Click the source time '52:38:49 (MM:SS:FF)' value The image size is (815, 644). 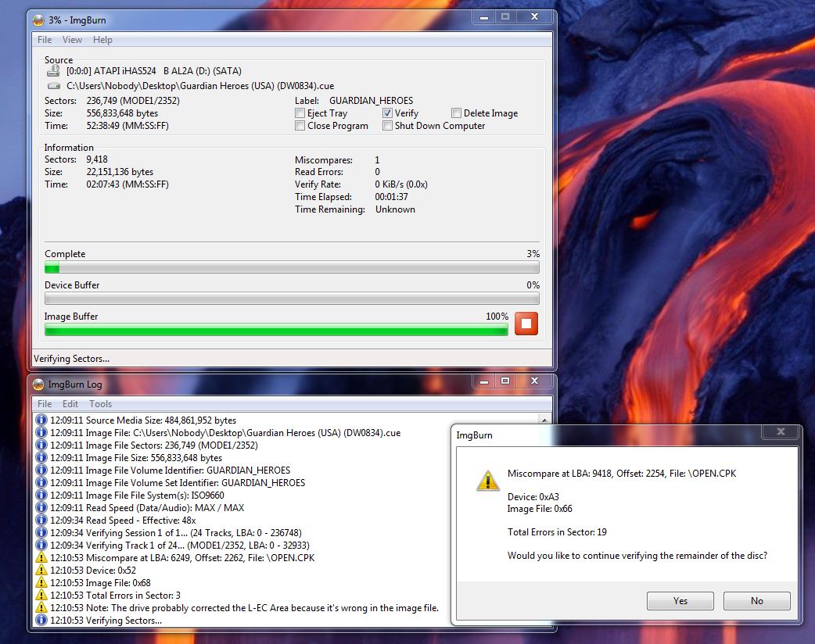(x=127, y=126)
